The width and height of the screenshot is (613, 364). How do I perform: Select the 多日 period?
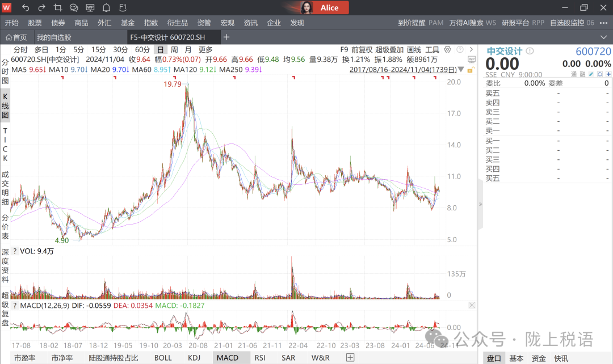[41, 49]
